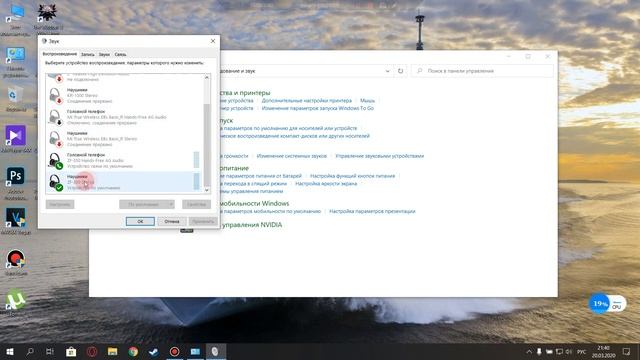The width and height of the screenshot is (640, 360).
Task: Select Наушники ZF-550 Stereo device
Action: coord(124,182)
